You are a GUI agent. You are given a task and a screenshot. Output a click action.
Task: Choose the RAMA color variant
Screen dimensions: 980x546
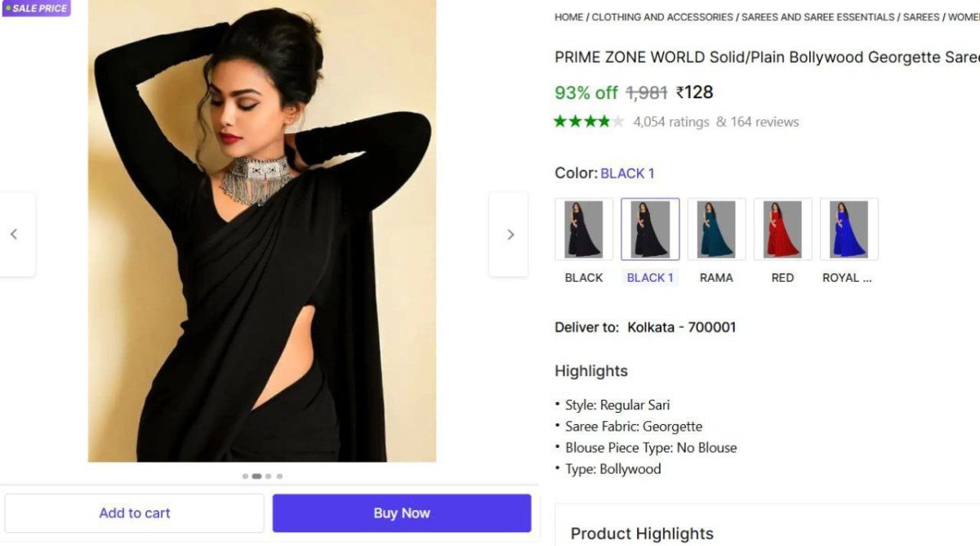tap(716, 230)
